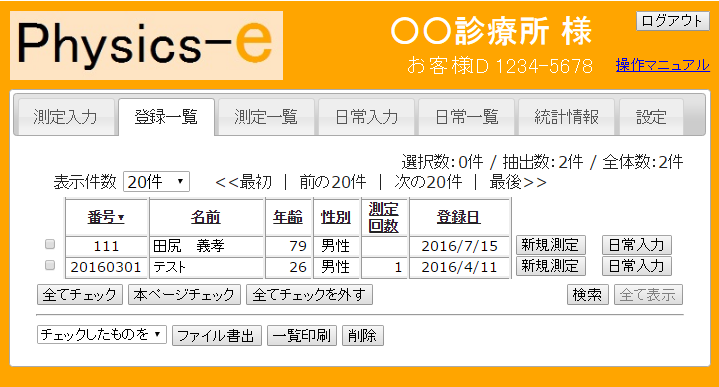
Task: Sort by the 番号 column header
Action: point(106,217)
